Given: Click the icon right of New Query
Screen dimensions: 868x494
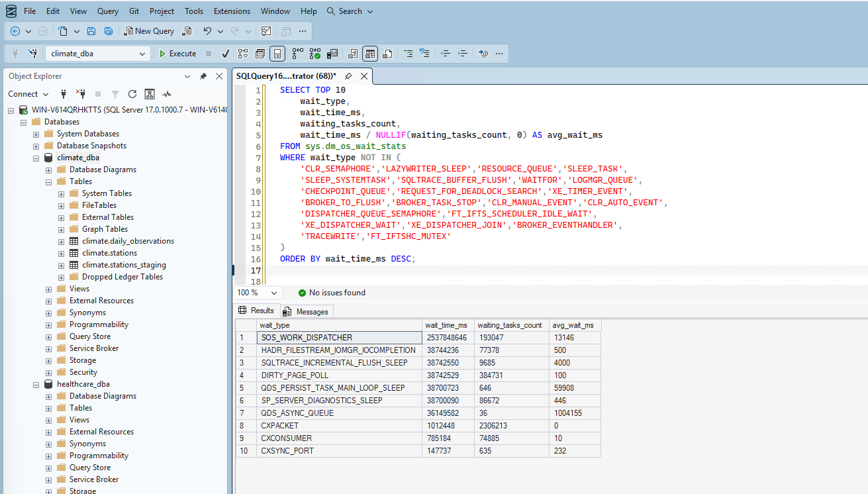Looking at the screenshot, I should (187, 31).
